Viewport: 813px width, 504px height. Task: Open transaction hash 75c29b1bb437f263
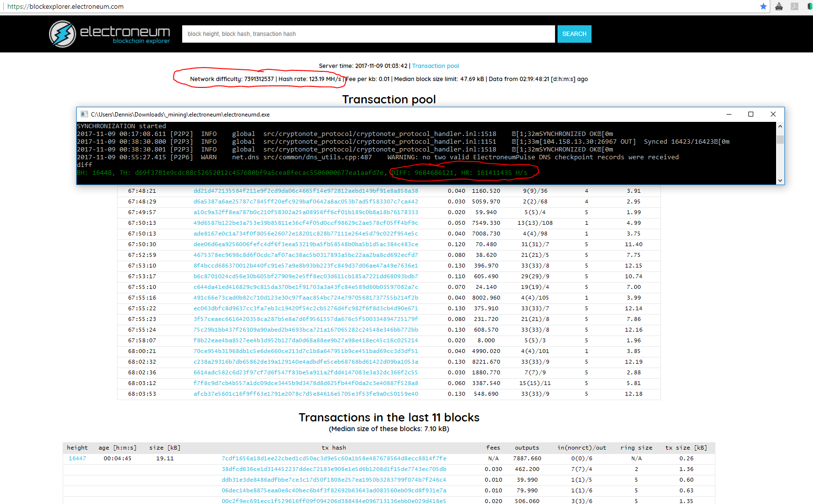tap(306, 330)
